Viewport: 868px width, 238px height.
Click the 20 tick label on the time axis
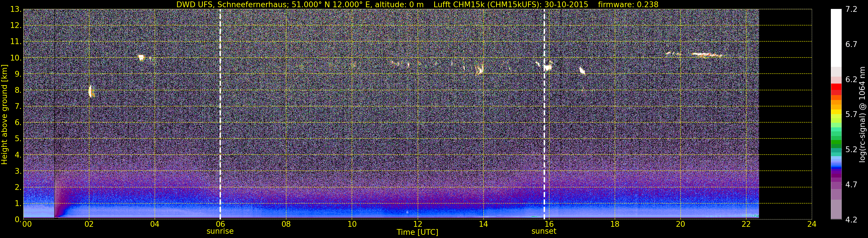pyautogui.click(x=680, y=224)
